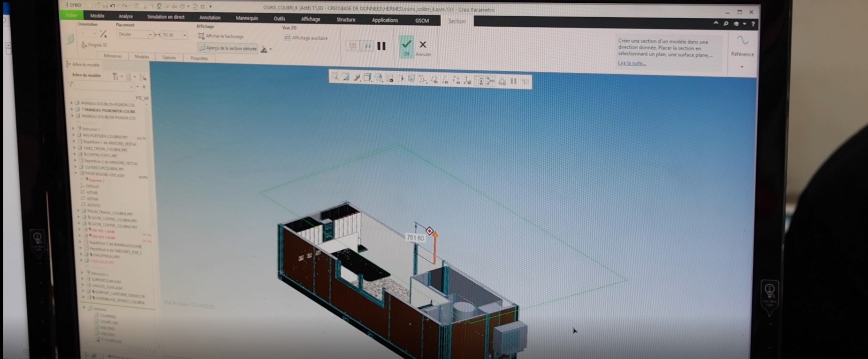
Task: Toggle Afficher le hachurage option
Action: (x=221, y=36)
